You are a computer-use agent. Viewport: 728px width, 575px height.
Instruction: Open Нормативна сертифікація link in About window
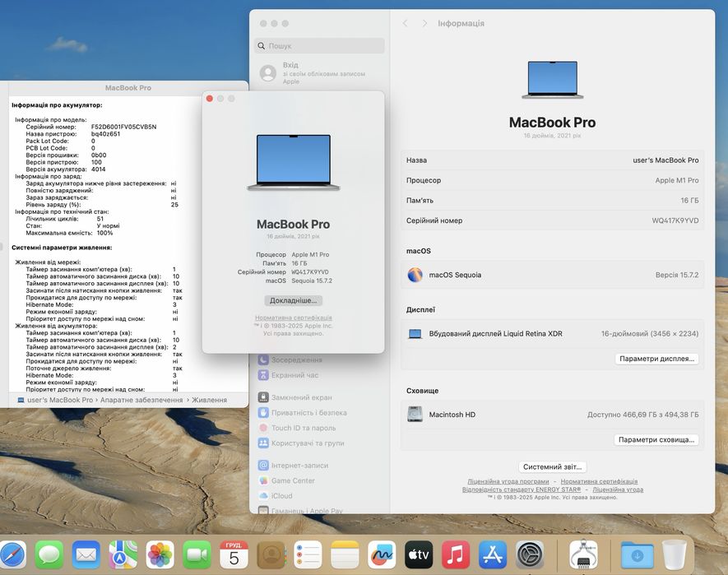coord(294,318)
